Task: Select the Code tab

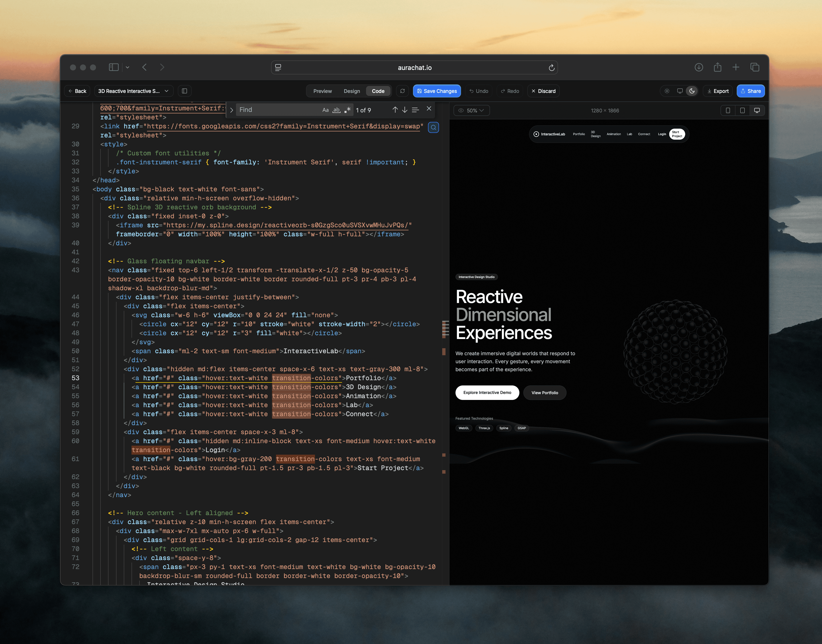Action: coord(378,91)
